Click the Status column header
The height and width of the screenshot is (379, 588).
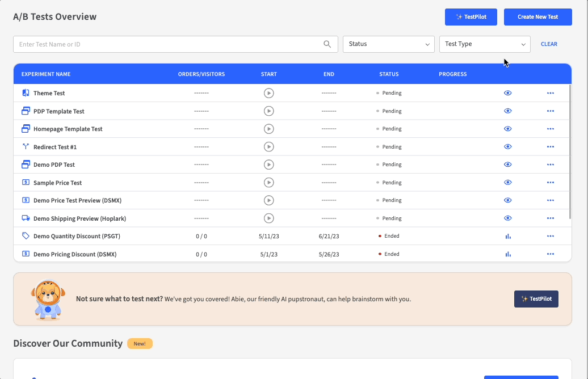click(389, 74)
